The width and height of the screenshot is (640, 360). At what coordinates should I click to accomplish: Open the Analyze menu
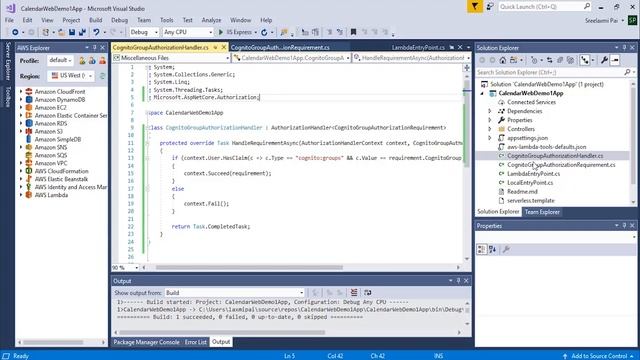click(211, 20)
